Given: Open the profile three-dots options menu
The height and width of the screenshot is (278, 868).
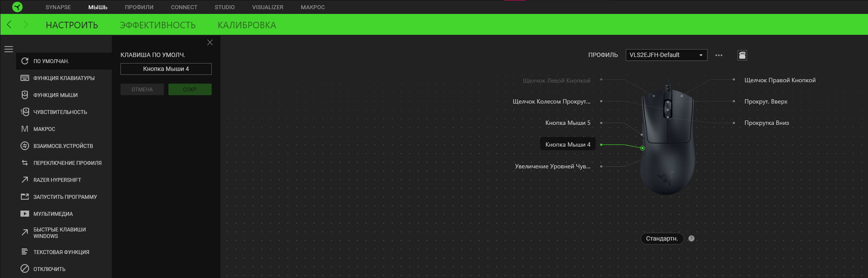Looking at the screenshot, I should 719,55.
